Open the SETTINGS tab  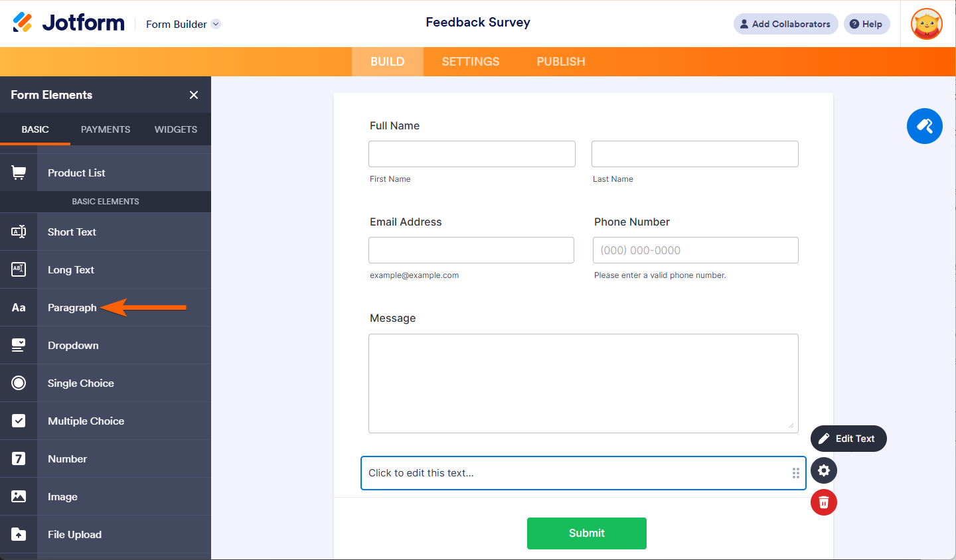[x=470, y=61]
